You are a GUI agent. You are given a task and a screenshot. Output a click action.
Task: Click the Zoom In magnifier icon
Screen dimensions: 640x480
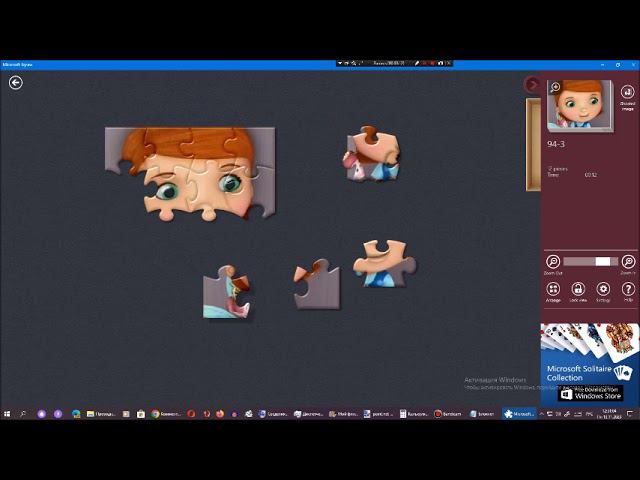coord(628,261)
